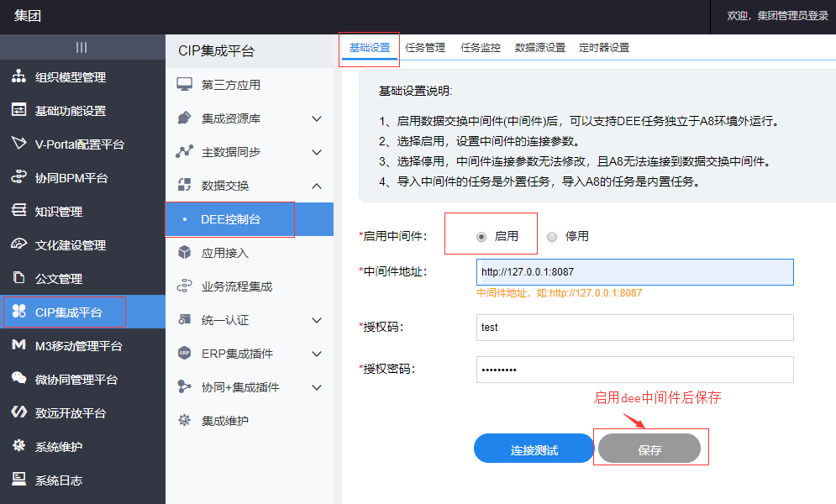This screenshot has height=504, width=836.
Task: Expand the 主数据同步 chevron
Action: point(317,152)
